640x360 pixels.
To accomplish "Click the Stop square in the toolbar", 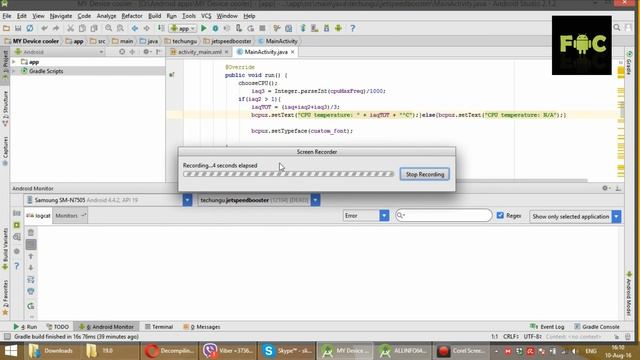I will (262, 28).
